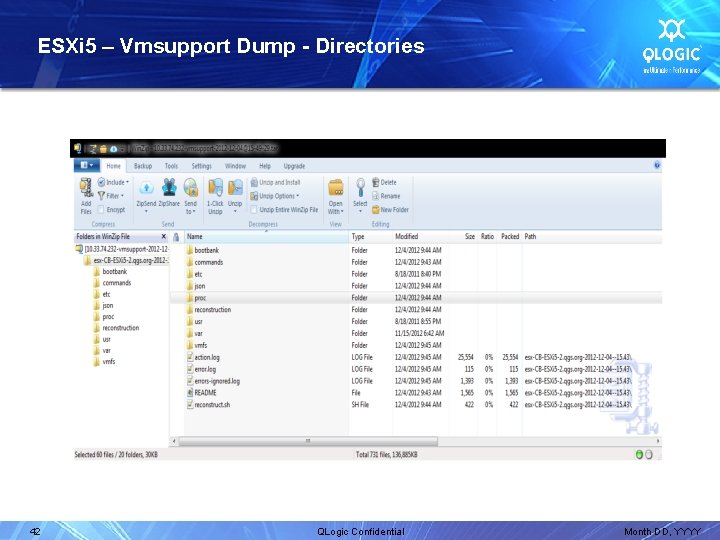
Task: Click the Select magnifier icon
Action: pos(360,188)
